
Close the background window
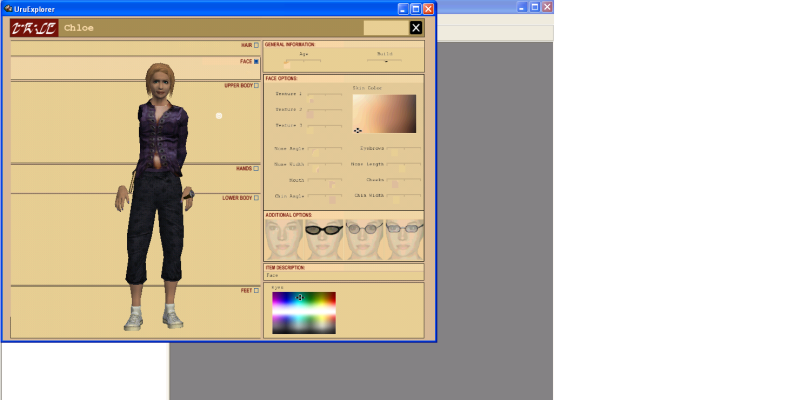click(x=547, y=7)
